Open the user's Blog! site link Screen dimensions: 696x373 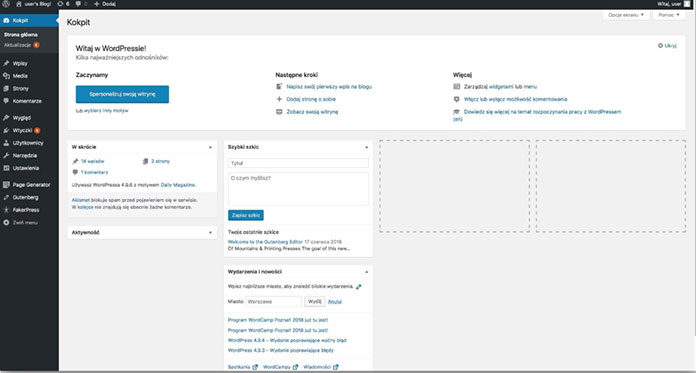click(34, 4)
